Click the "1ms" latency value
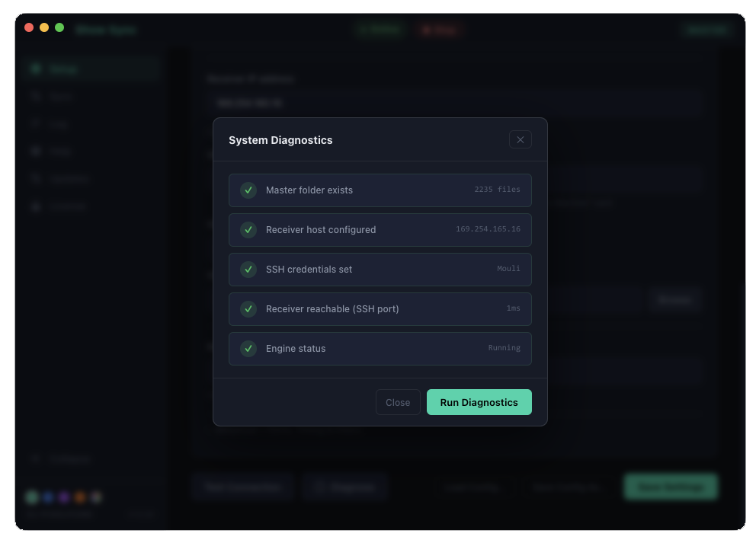 (514, 308)
